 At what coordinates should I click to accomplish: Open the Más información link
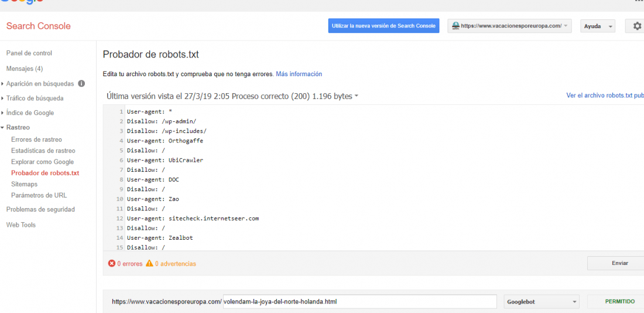[x=299, y=74]
